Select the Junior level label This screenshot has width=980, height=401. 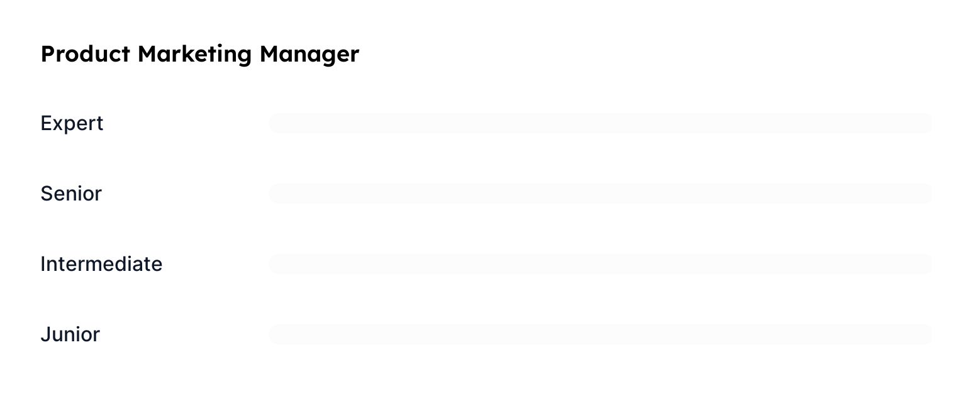coord(70,334)
